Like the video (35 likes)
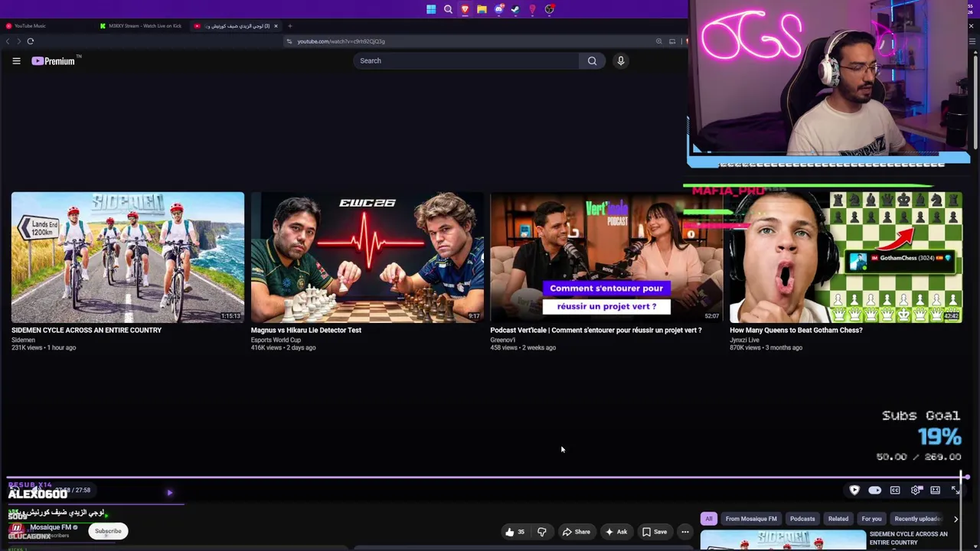The width and height of the screenshot is (980, 551). pos(515,532)
